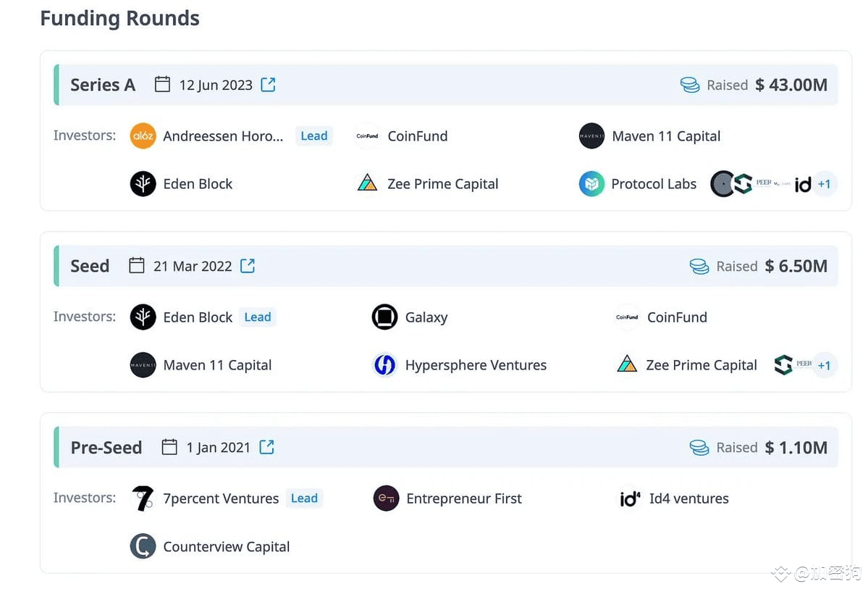Click the 7percent Ventures logo
The width and height of the screenshot is (868, 589).
pyautogui.click(x=143, y=498)
